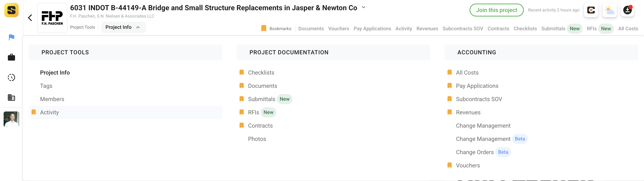The width and height of the screenshot is (644, 181).
Task: Toggle the bookmark on Checklists
Action: point(241,72)
